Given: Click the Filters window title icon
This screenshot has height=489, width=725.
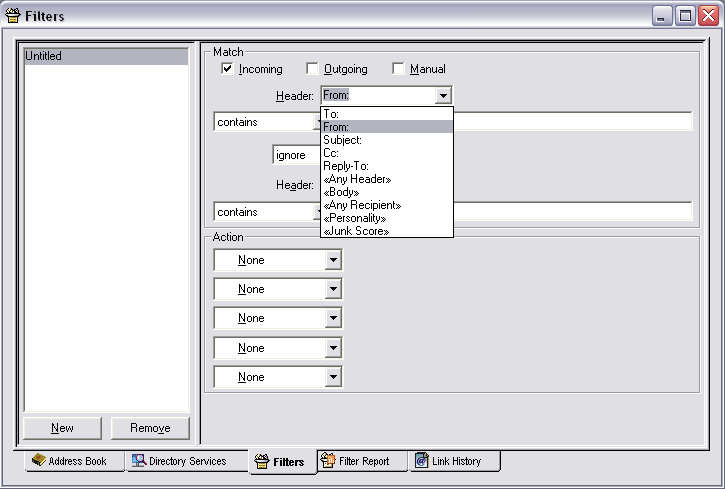Looking at the screenshot, I should (x=12, y=16).
